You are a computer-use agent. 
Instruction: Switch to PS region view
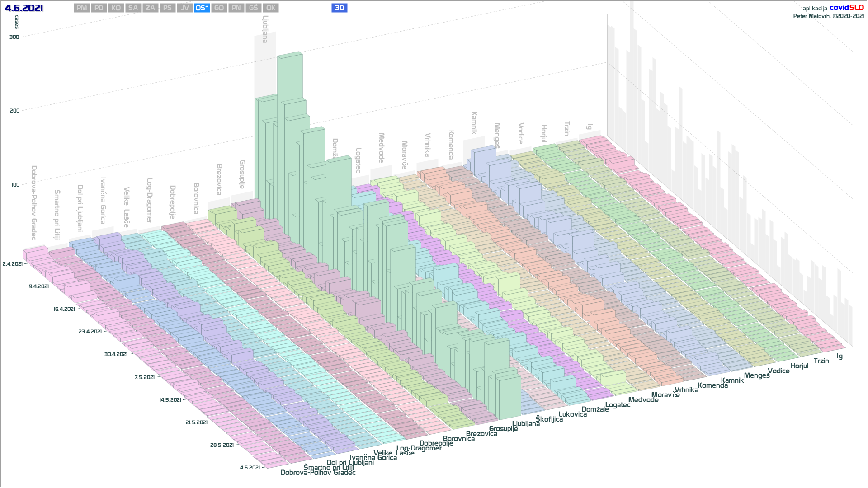[x=167, y=8]
